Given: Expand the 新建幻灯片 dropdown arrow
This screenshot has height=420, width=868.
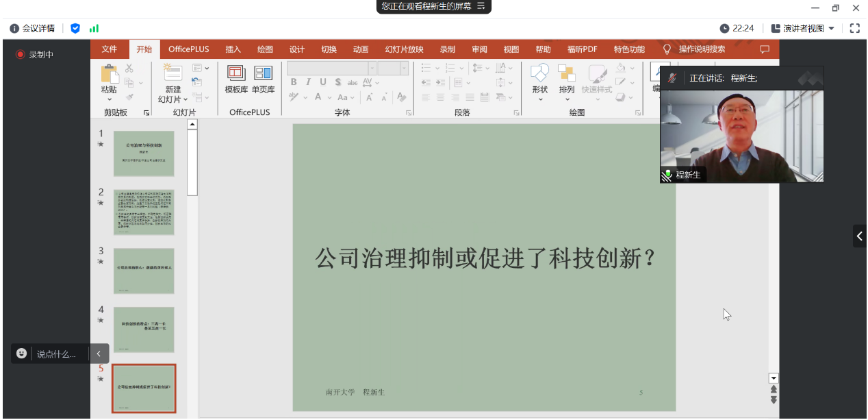Looking at the screenshot, I should [185, 100].
